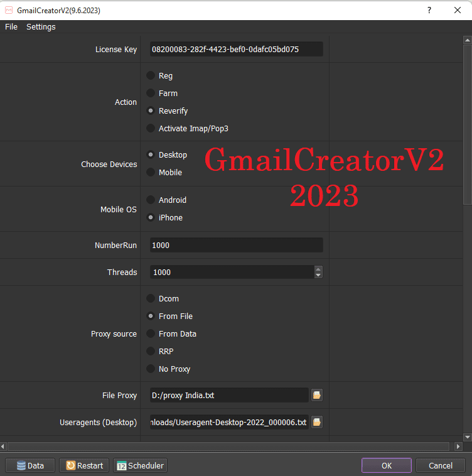
Task: Select the Reverify action radio button
Action: [x=151, y=111]
